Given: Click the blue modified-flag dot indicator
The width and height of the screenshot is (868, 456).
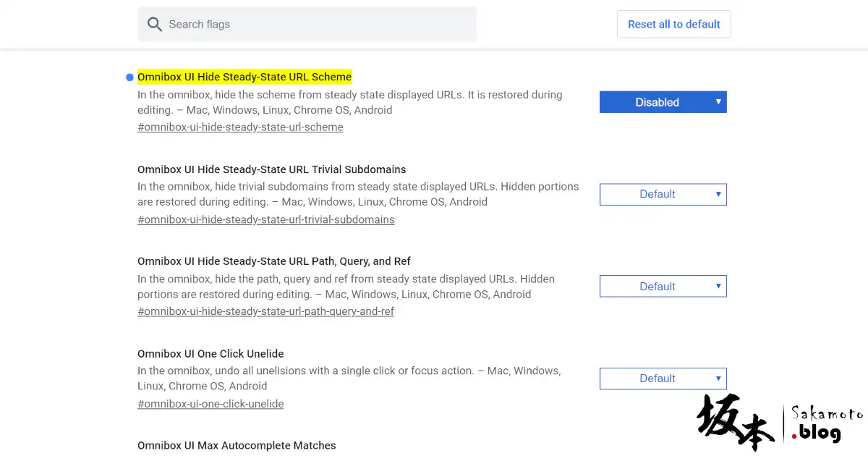Looking at the screenshot, I should click(x=129, y=77).
